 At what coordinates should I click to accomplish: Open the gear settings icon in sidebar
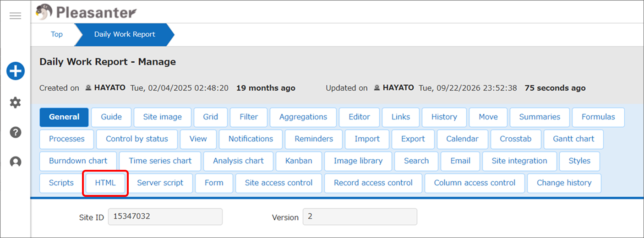(15, 103)
